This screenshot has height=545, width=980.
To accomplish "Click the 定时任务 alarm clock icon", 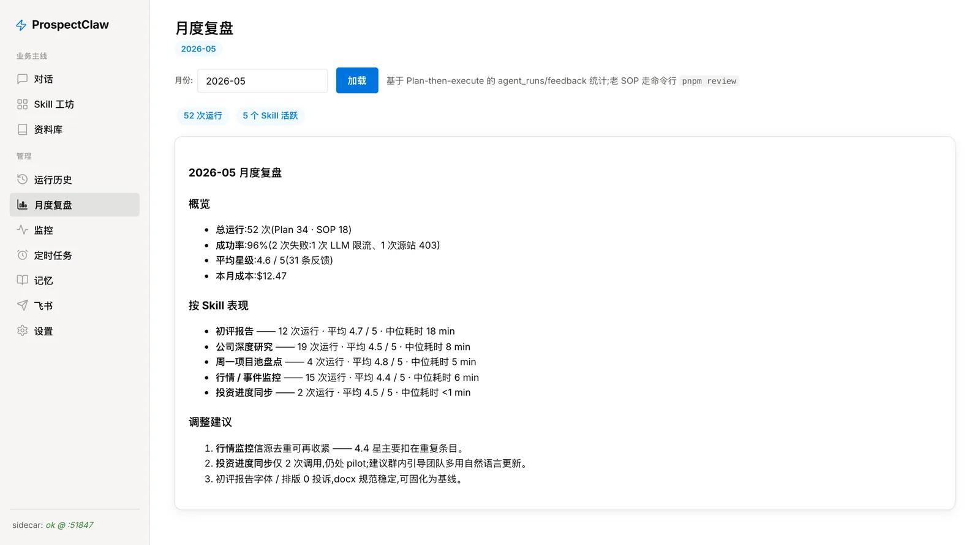I will pos(23,255).
